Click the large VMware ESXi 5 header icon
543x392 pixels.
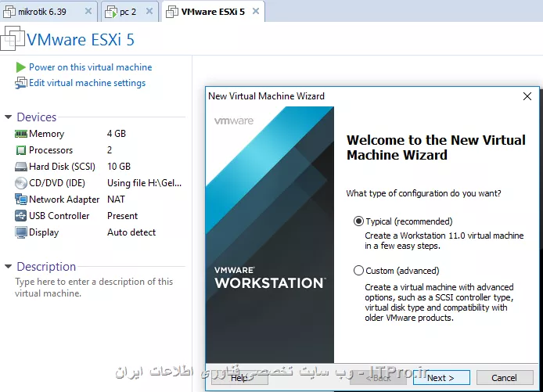(x=13, y=38)
